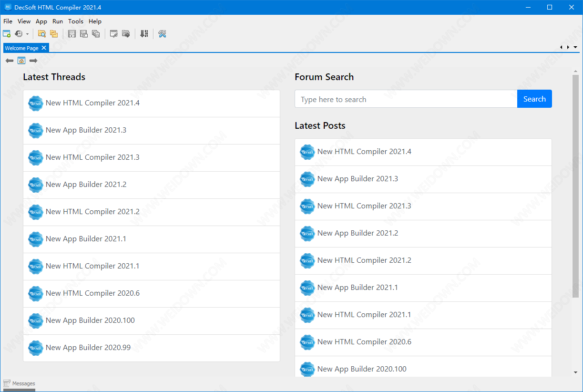The height and width of the screenshot is (392, 583).
Task: Open the Run menu
Action: pyautogui.click(x=58, y=21)
